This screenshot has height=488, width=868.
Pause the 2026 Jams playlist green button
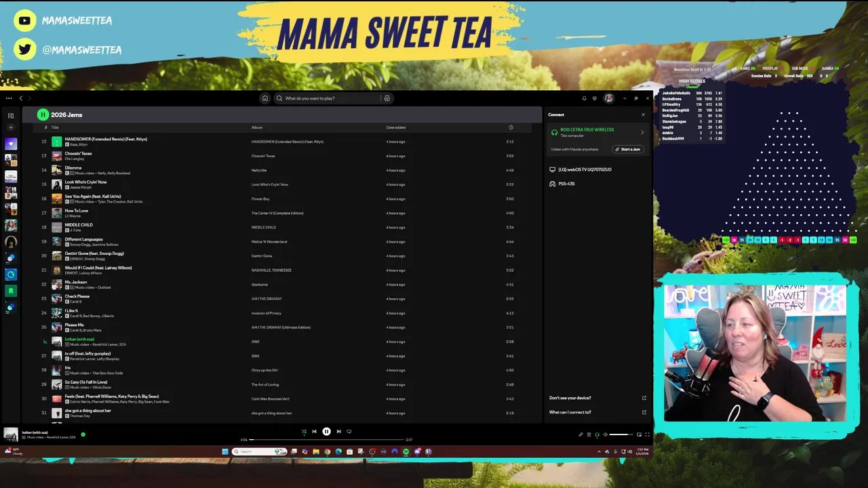[43, 115]
